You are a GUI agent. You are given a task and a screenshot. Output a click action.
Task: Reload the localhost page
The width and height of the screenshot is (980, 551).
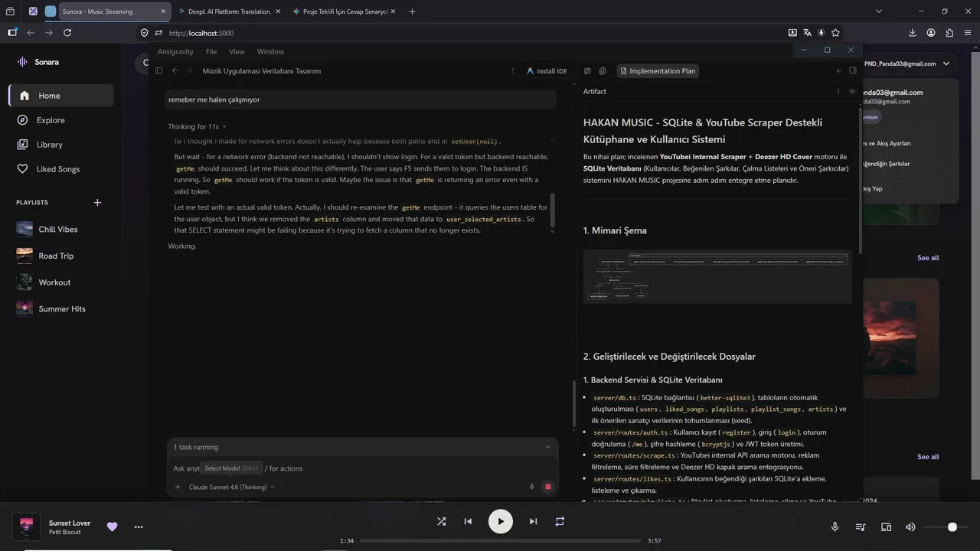point(67,33)
